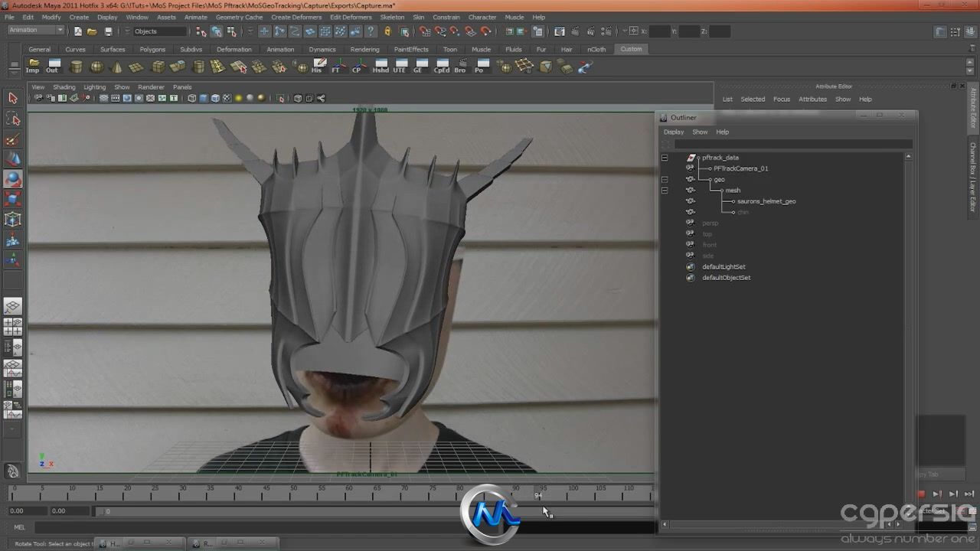
Task: Collapse geo node in Outliner
Action: pyautogui.click(x=665, y=179)
